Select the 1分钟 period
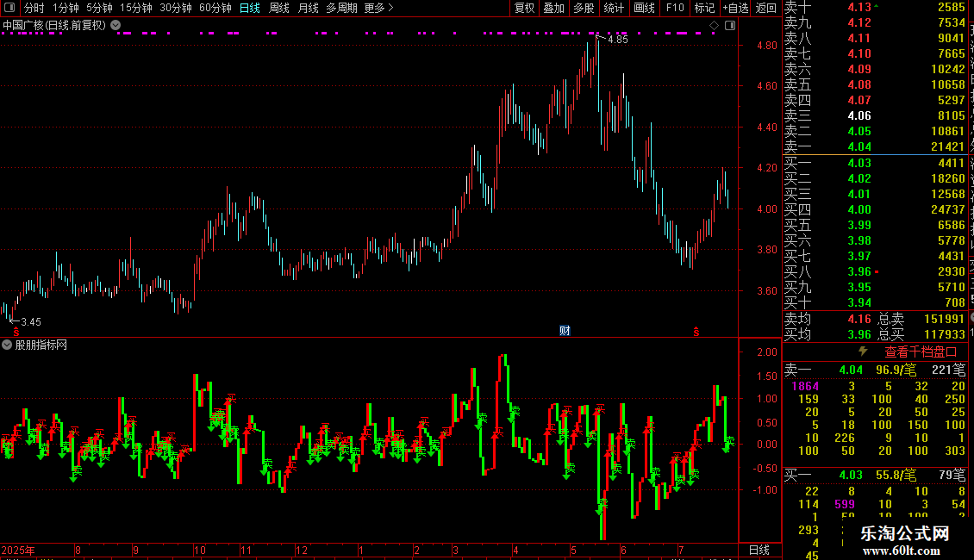Viewport: 974px width, 560px height. [66, 8]
